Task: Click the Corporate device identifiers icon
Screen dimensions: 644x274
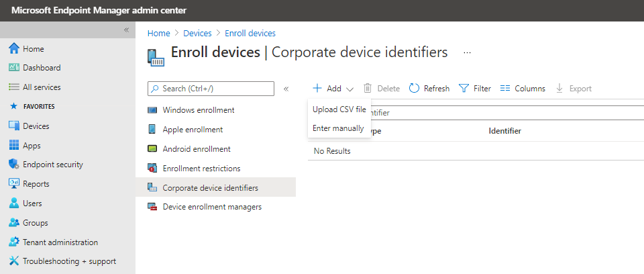Action: click(x=152, y=187)
